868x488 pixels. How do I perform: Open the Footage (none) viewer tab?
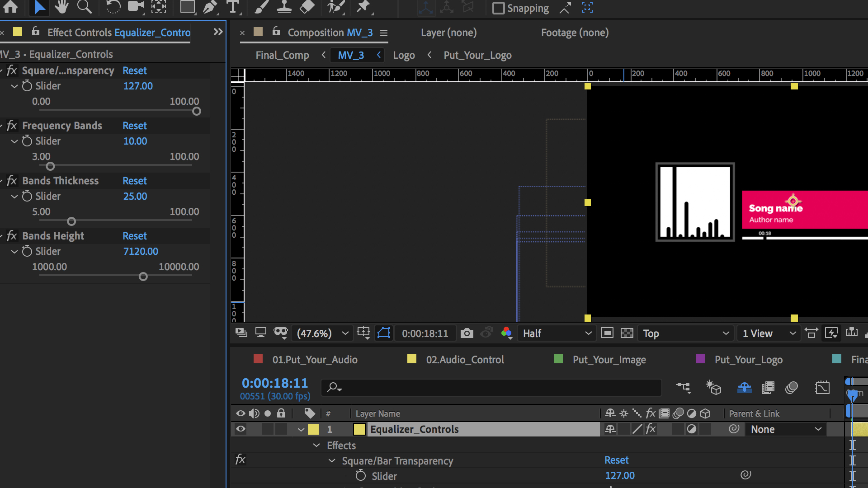574,32
